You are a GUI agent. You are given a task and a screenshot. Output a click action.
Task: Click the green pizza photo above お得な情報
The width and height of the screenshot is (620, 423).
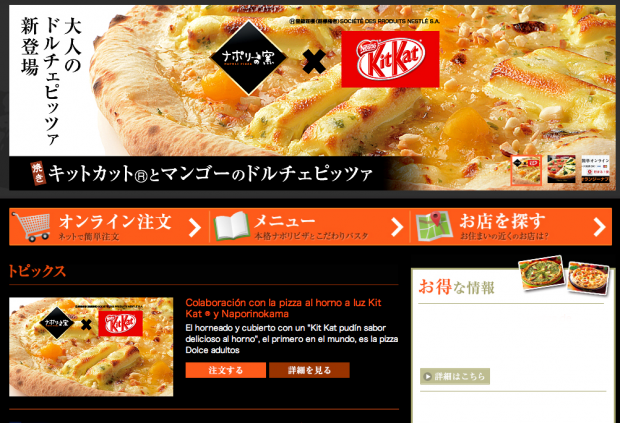[x=542, y=272]
